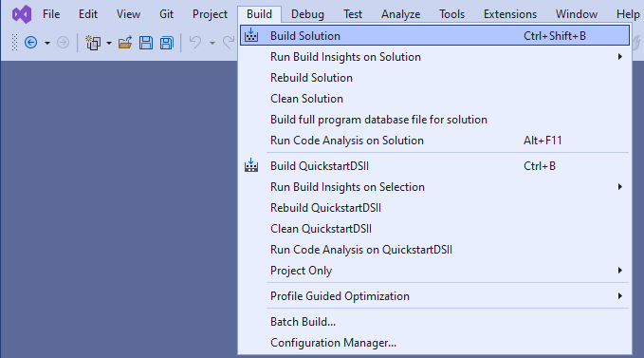This screenshot has width=644, height=358.
Task: Select Run Code Analysis on Solution
Action: pos(434,141)
